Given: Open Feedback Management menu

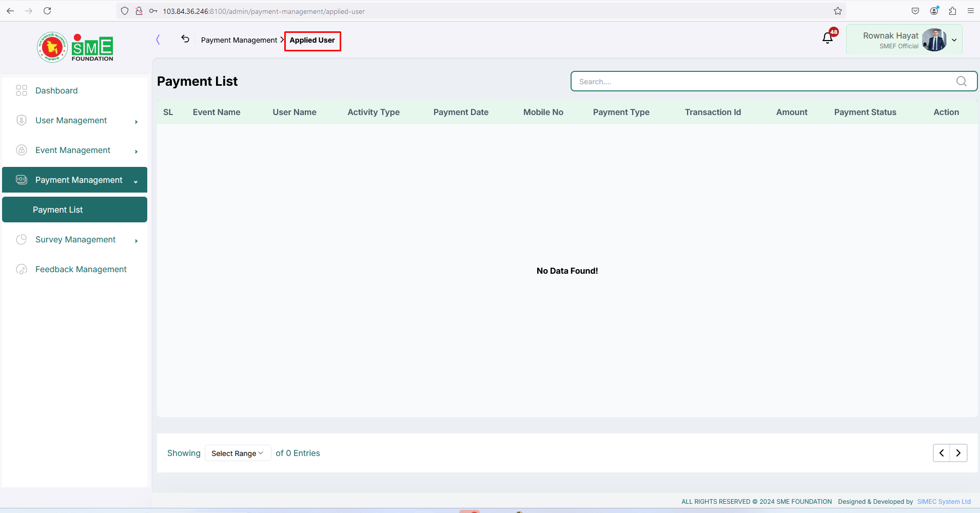Looking at the screenshot, I should tap(74, 269).
